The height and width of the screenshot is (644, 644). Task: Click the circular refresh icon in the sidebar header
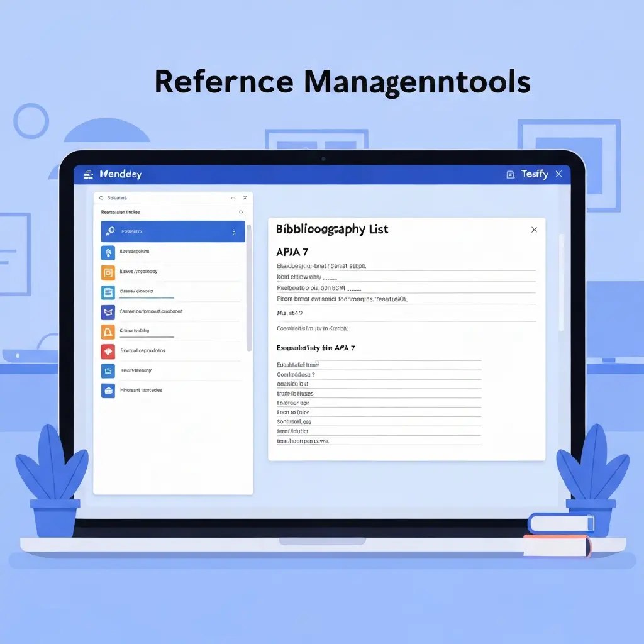click(x=101, y=198)
